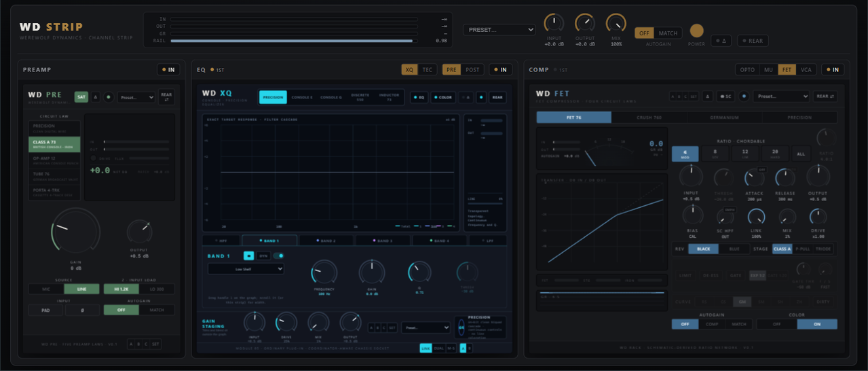Toggle the EQ COLOR switch
The width and height of the screenshot is (868, 371).
click(x=442, y=97)
